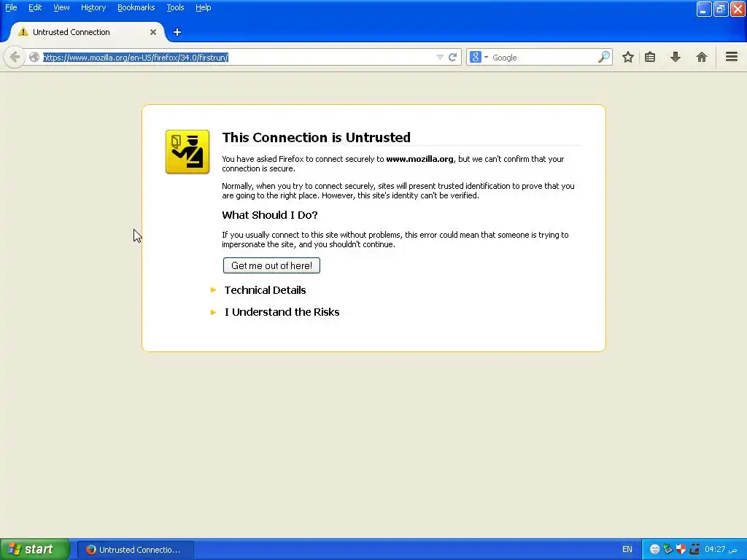This screenshot has height=560, width=747.
Task: Click the yellow untrusted officer warning icon
Action: (x=187, y=152)
